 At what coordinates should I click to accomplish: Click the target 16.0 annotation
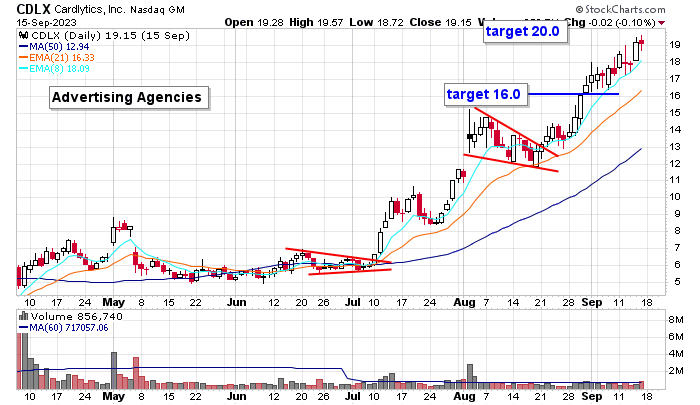pyautogui.click(x=486, y=95)
